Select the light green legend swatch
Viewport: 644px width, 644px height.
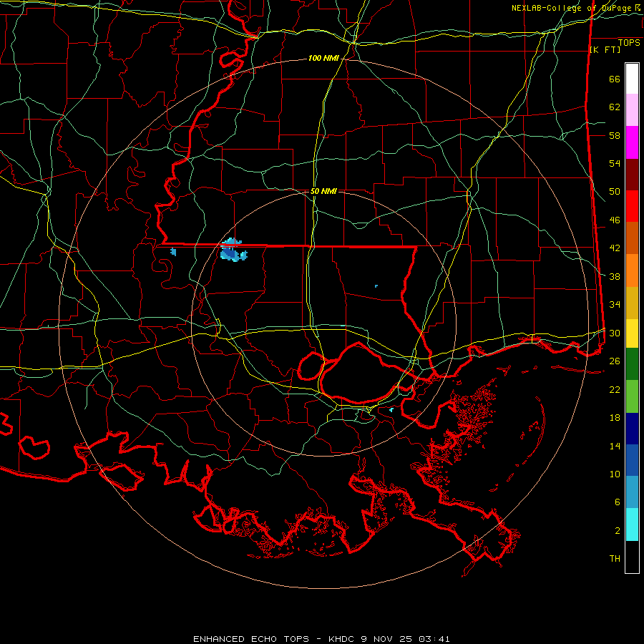(632, 396)
